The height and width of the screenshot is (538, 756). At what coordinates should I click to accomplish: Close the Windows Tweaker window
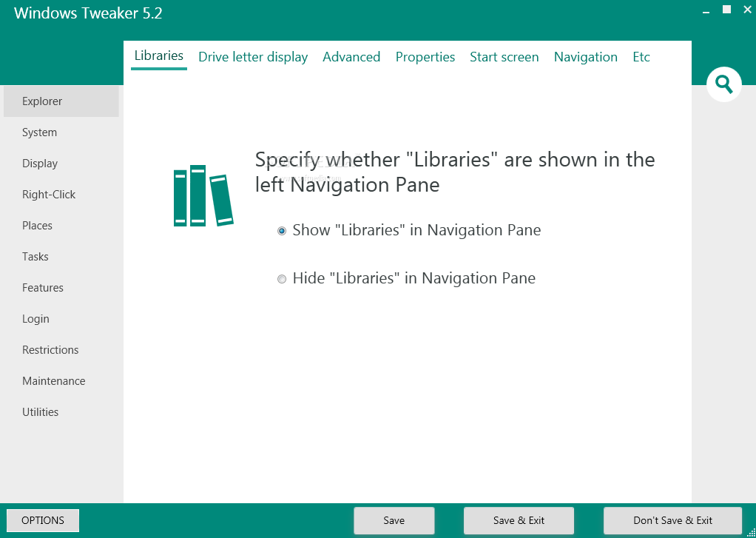tap(747, 9)
